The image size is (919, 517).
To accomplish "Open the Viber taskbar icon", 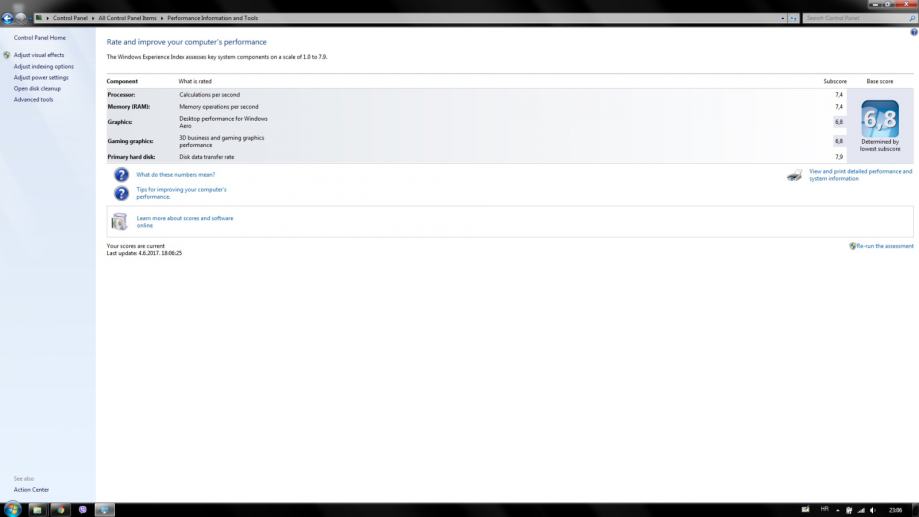I will tap(82, 509).
